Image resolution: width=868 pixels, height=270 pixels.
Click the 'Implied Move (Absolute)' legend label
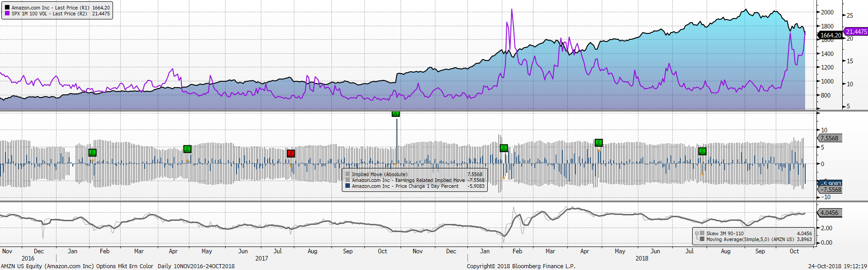coord(380,174)
